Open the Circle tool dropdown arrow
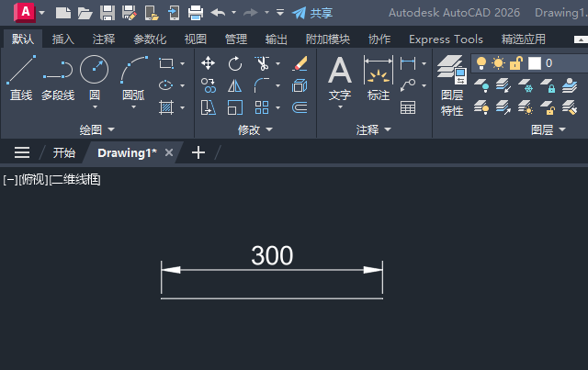 [x=95, y=107]
